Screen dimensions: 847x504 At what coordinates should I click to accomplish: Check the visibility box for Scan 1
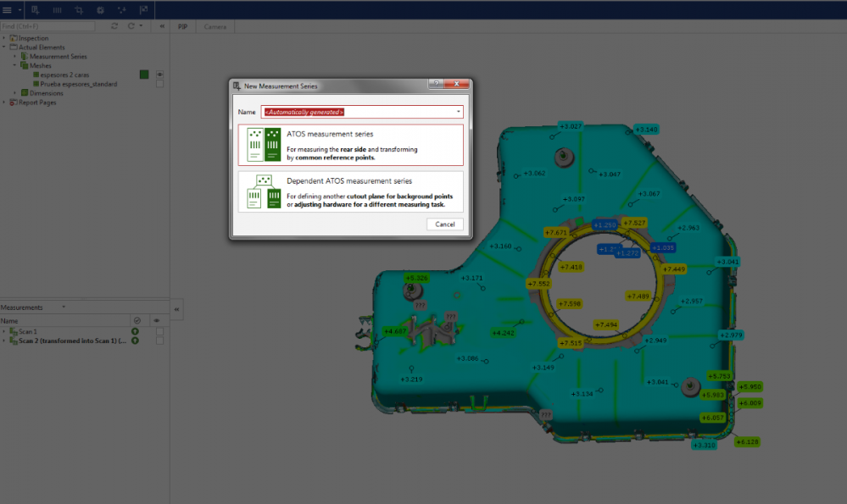159,331
